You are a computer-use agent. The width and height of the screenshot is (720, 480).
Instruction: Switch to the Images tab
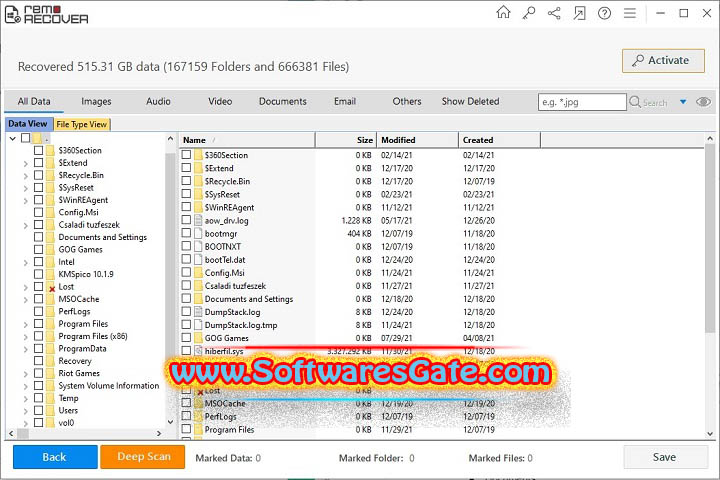click(x=96, y=102)
